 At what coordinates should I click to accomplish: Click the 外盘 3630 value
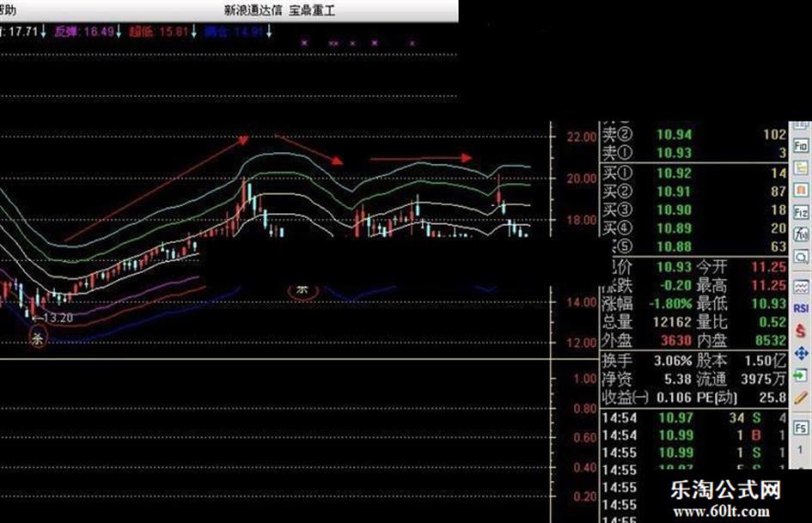(x=676, y=340)
